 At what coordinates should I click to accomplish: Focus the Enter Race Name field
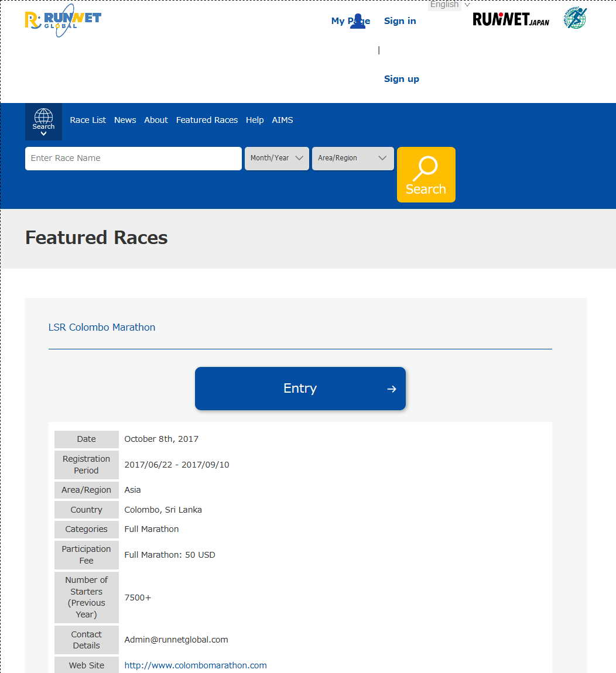click(133, 159)
